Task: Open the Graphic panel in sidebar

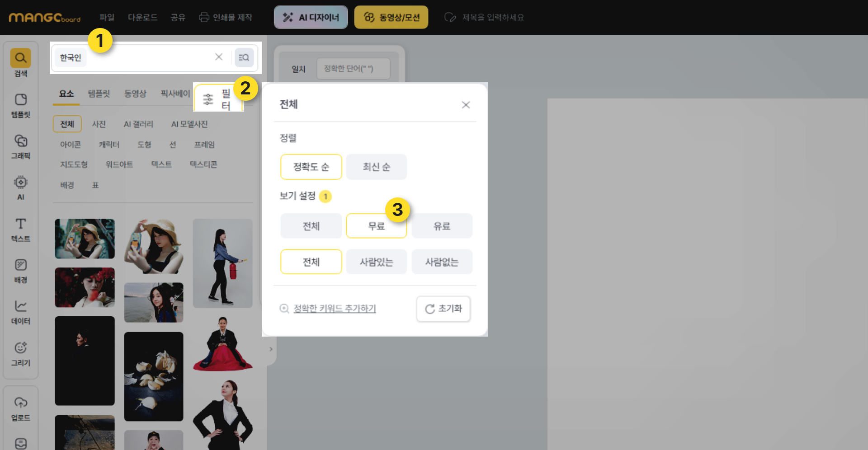Action: [21, 146]
